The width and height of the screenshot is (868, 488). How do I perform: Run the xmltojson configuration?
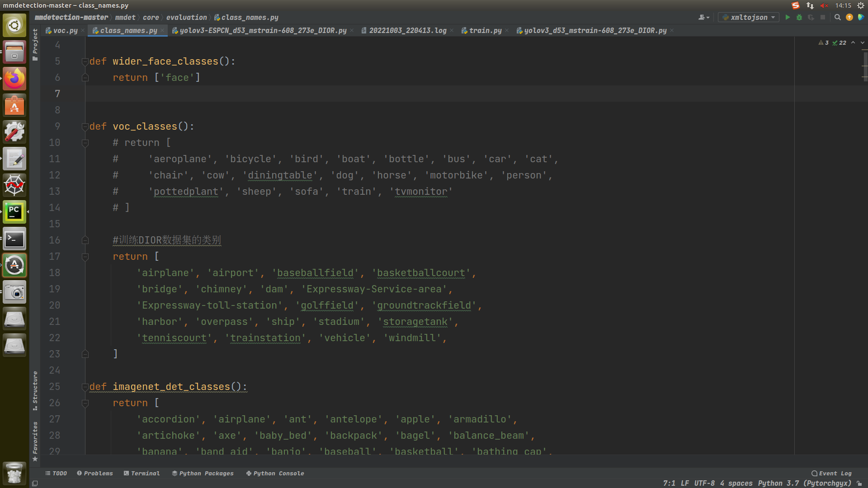[x=788, y=17]
